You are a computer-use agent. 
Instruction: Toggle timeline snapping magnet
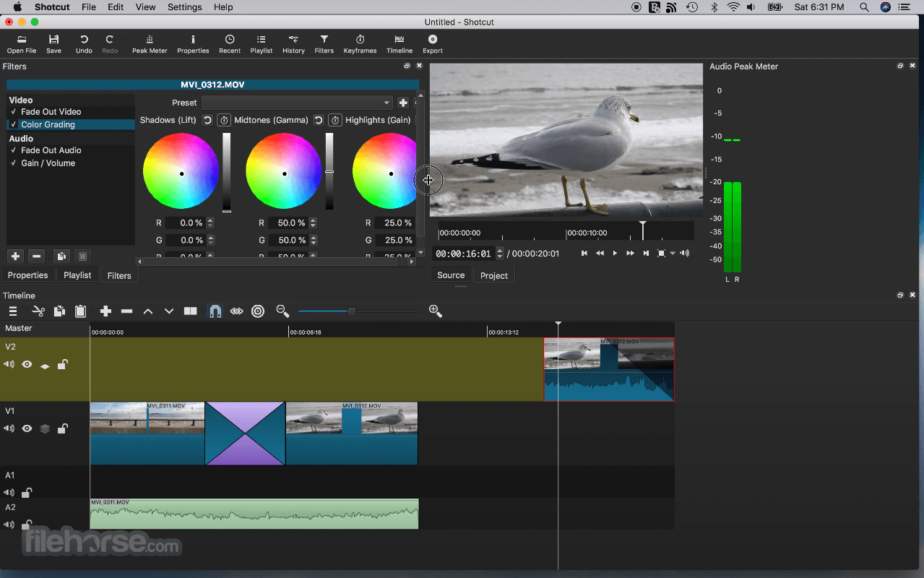(215, 311)
